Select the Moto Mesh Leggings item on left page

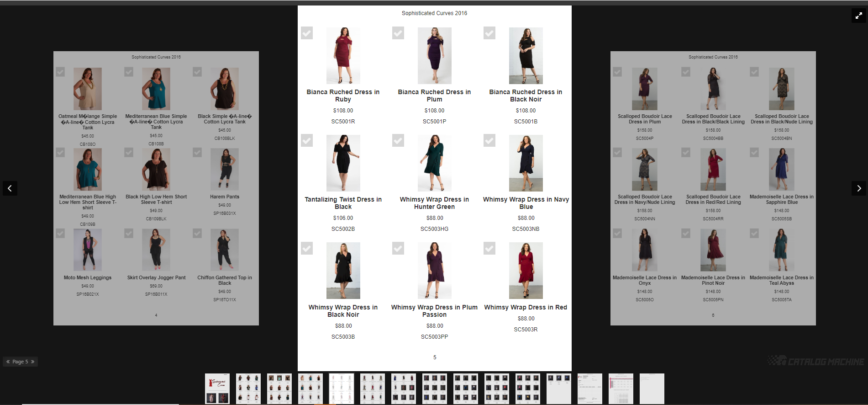88,250
